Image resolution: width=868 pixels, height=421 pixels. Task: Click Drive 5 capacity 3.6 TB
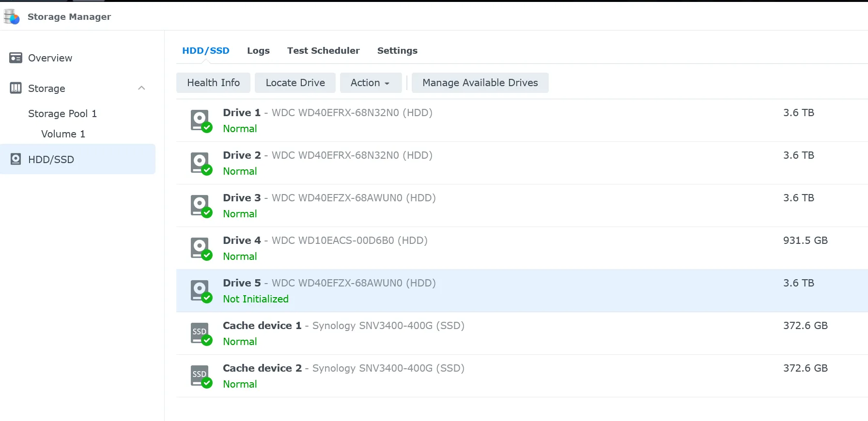point(799,283)
